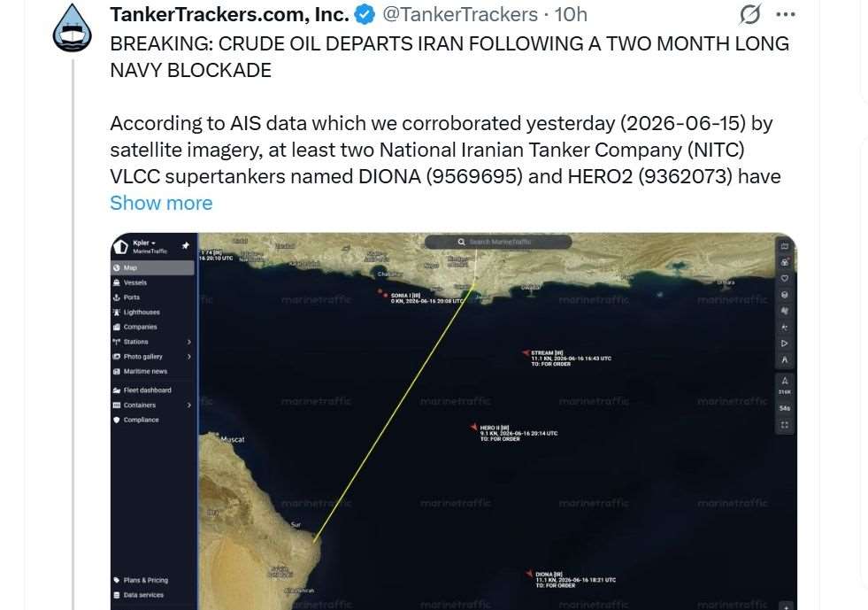Click the play icon in map toolbar
This screenshot has height=610, width=868.
[x=785, y=344]
